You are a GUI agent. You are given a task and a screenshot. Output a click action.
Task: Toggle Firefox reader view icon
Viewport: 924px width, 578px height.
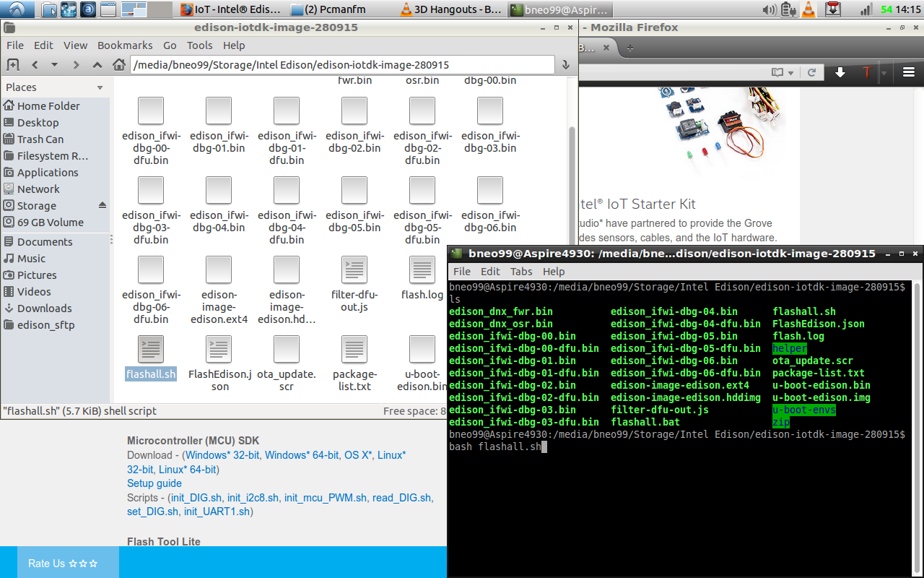(777, 72)
